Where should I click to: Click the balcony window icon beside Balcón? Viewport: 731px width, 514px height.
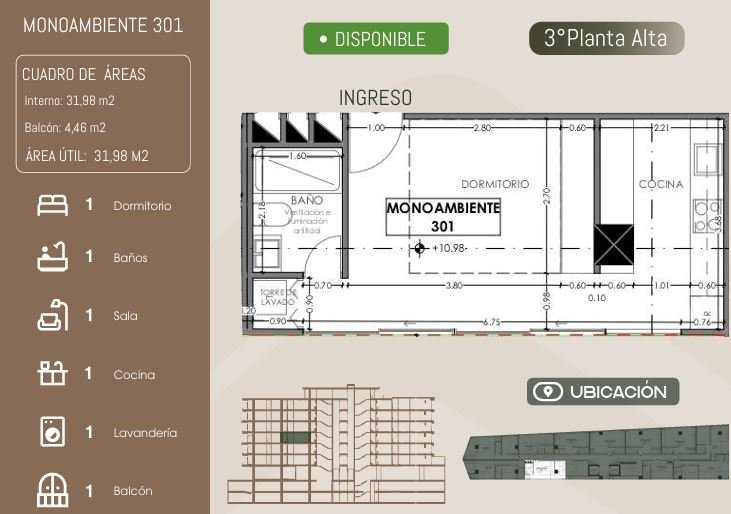pyautogui.click(x=52, y=490)
